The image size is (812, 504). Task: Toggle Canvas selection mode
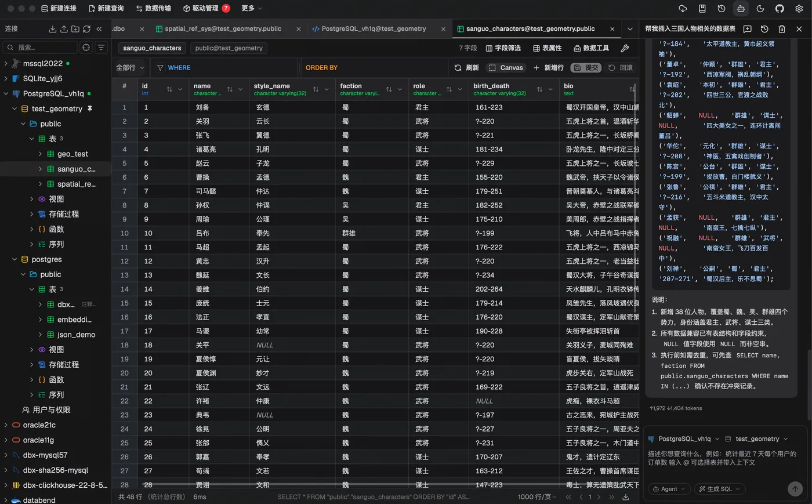506,68
